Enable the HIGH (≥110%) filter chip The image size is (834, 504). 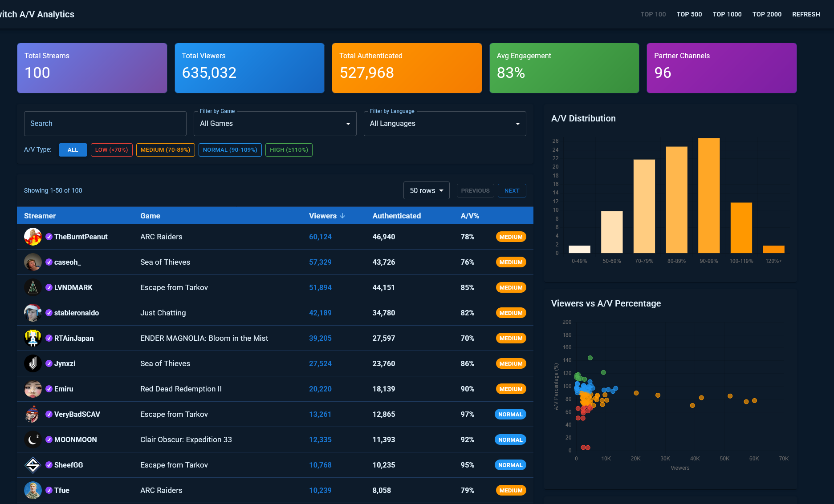(289, 150)
